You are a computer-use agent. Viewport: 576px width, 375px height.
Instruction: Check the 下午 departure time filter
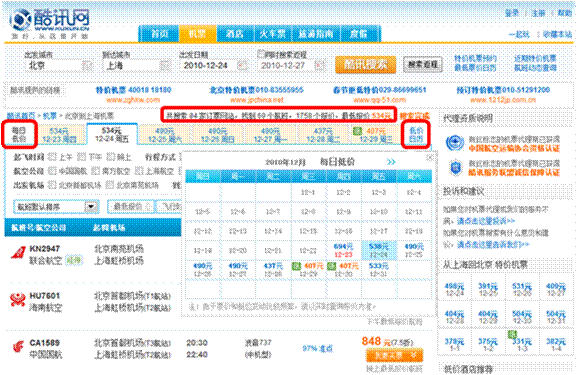82,157
